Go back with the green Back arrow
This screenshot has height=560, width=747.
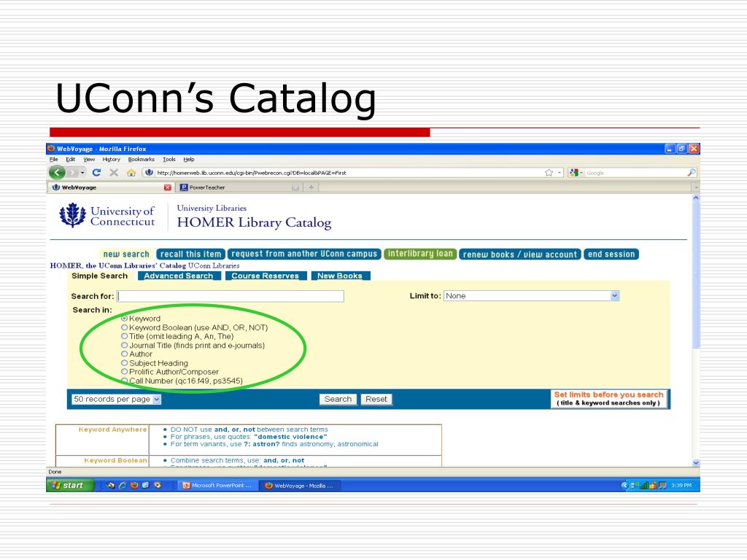click(x=57, y=172)
